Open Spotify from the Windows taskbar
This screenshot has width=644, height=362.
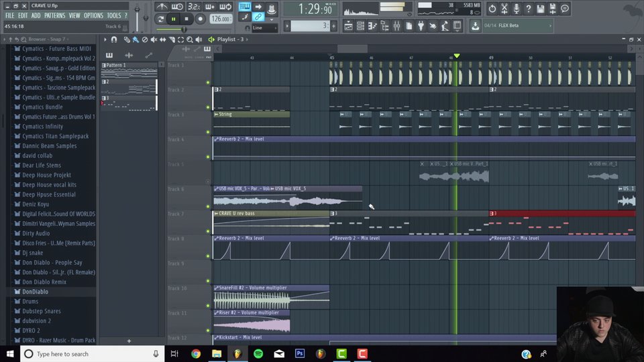(x=258, y=354)
